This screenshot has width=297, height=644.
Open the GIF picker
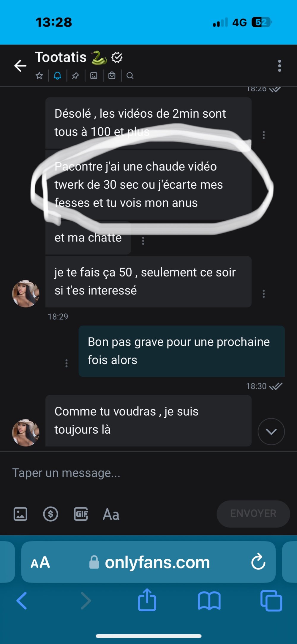(81, 514)
